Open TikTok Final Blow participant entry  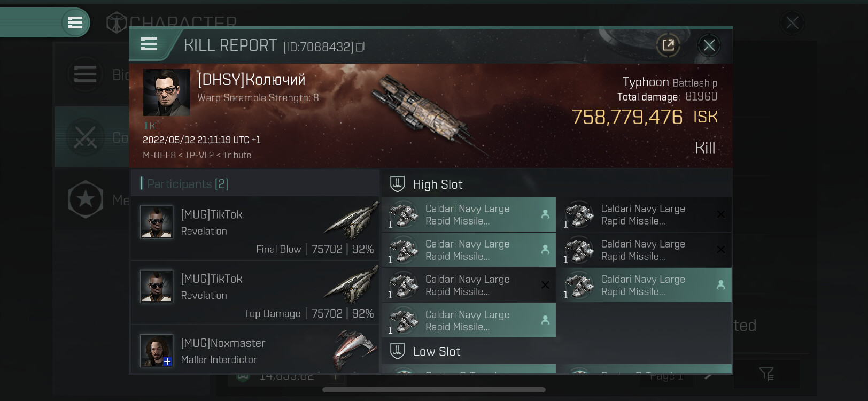click(255, 228)
